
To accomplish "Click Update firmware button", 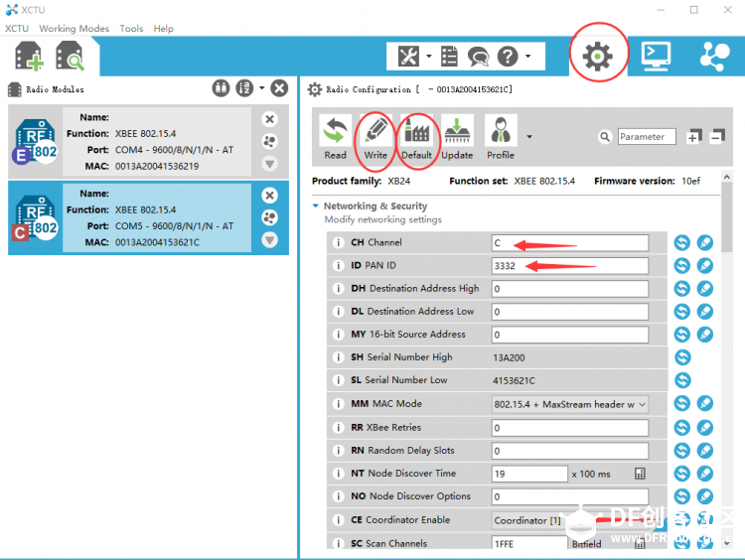I will tap(457, 138).
